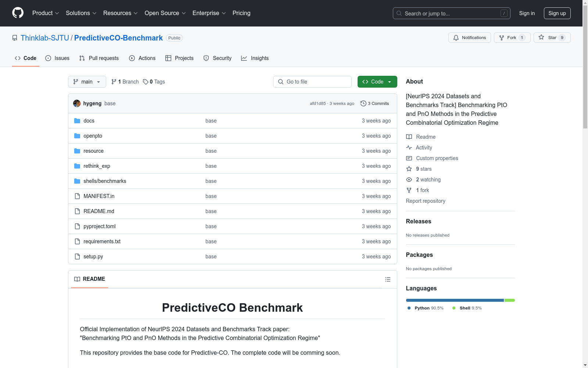Viewport: 588px width, 368px height.
Task: Open the Security tab
Action: (x=218, y=58)
